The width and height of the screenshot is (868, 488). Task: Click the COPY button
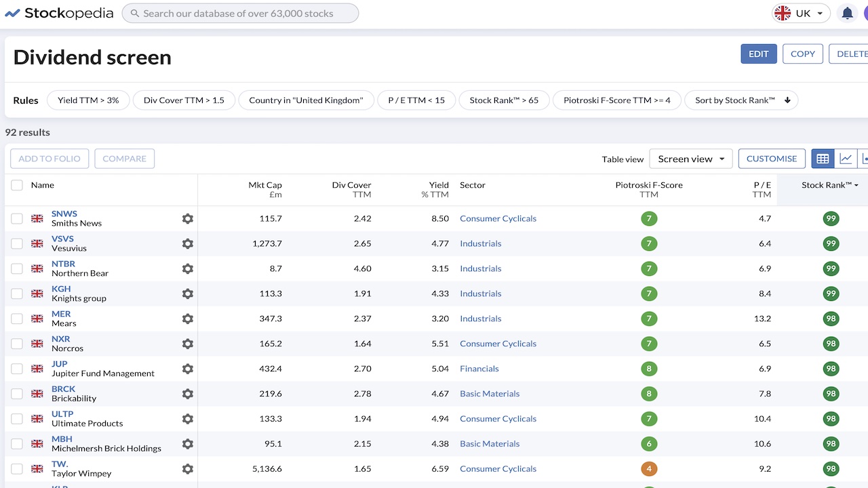click(x=803, y=54)
